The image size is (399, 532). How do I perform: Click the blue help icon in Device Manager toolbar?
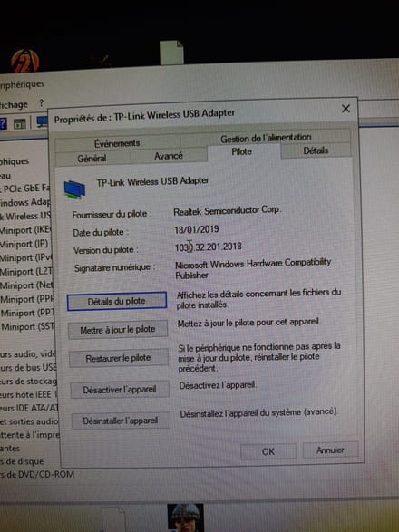(3, 123)
